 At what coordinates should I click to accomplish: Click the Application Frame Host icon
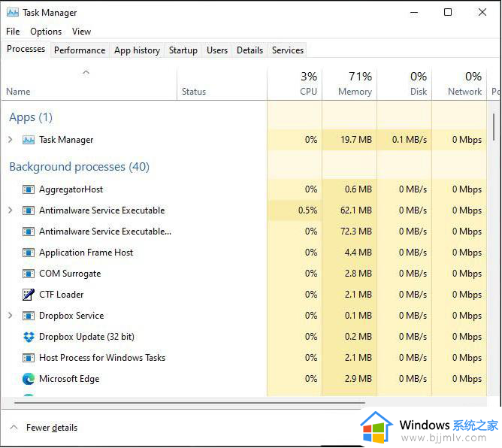[29, 253]
